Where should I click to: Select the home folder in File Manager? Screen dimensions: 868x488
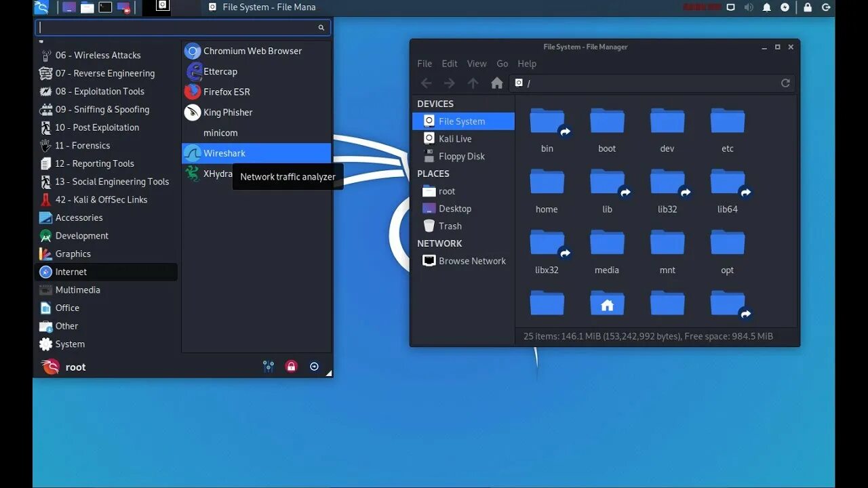(547, 191)
